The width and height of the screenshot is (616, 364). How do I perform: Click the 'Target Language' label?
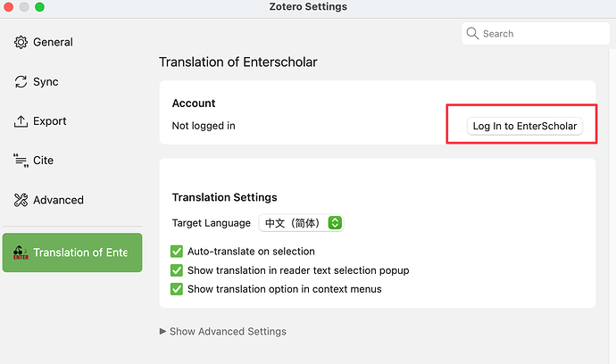[x=212, y=223]
